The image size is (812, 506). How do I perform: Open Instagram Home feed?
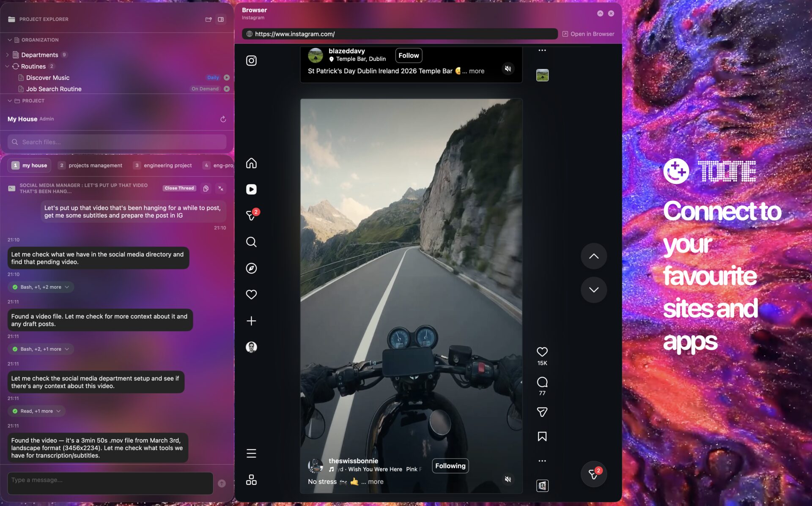pos(251,163)
